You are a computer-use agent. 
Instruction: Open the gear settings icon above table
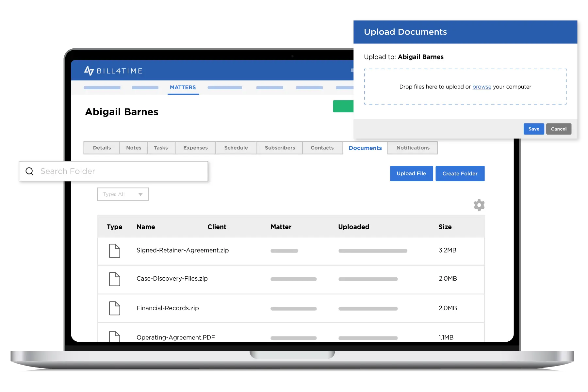(479, 205)
